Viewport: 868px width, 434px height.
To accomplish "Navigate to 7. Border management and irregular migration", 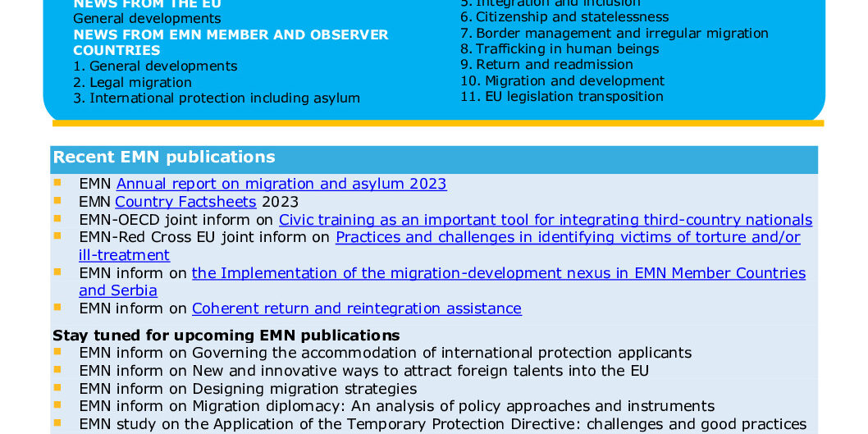I will pyautogui.click(x=614, y=34).
